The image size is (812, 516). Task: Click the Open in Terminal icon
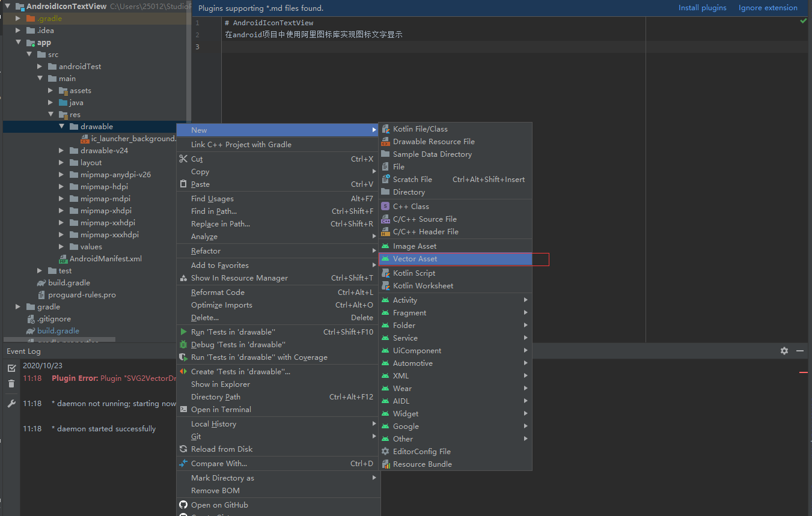[184, 410]
